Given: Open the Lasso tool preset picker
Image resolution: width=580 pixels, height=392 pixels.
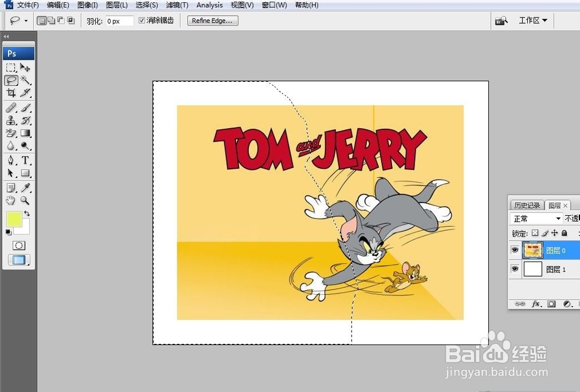Looking at the screenshot, I should click(26, 21).
